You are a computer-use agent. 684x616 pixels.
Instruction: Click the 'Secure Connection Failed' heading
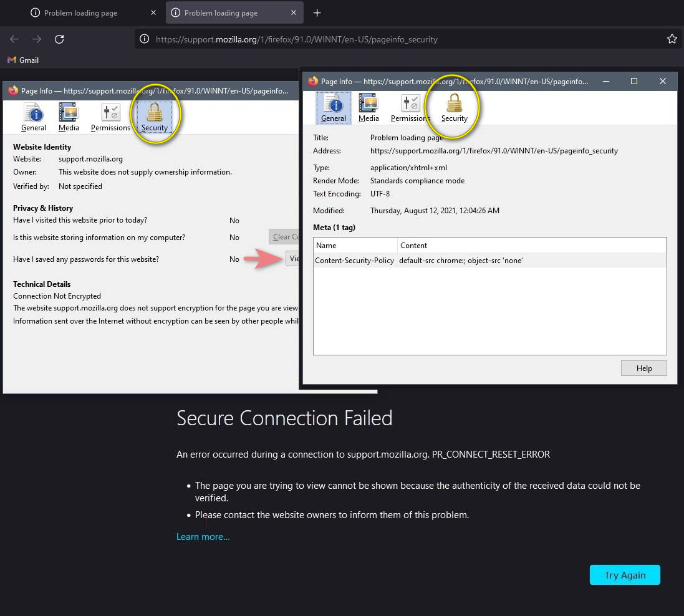coord(284,418)
